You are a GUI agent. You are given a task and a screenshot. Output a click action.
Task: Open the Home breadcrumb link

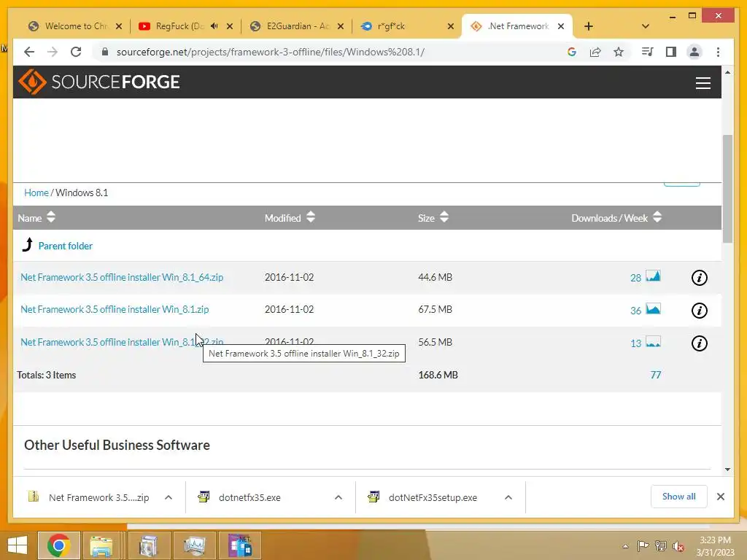tap(36, 192)
